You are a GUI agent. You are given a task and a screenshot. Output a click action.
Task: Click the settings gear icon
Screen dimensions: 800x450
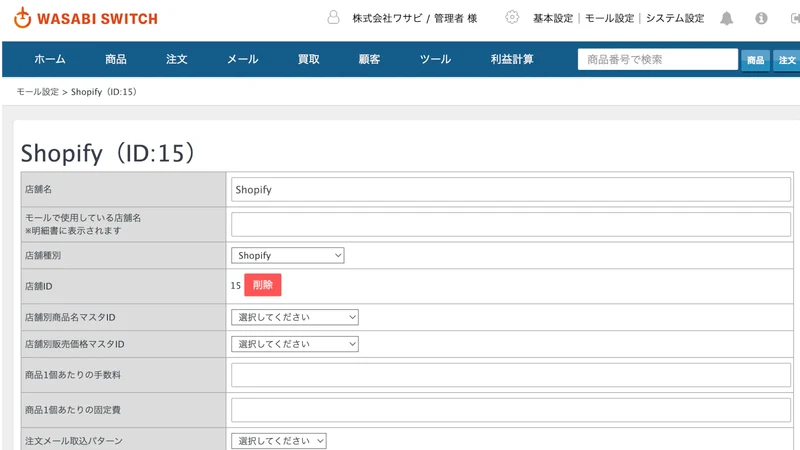pyautogui.click(x=512, y=17)
